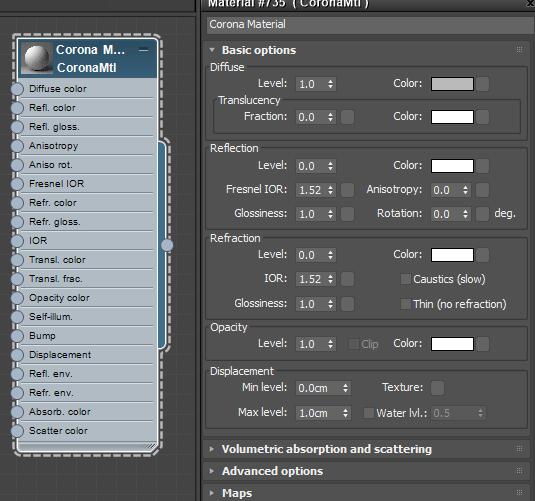Click the Refl. color input socket

pyautogui.click(x=17, y=108)
